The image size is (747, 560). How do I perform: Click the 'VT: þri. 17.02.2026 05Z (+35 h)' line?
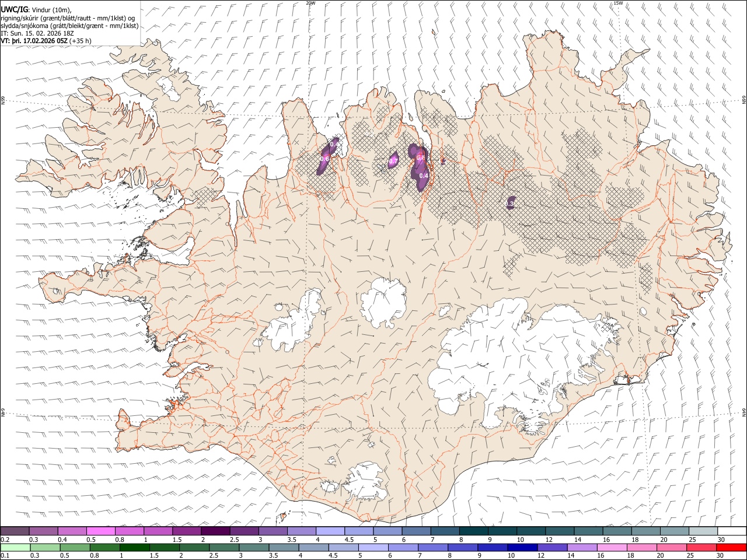click(46, 41)
